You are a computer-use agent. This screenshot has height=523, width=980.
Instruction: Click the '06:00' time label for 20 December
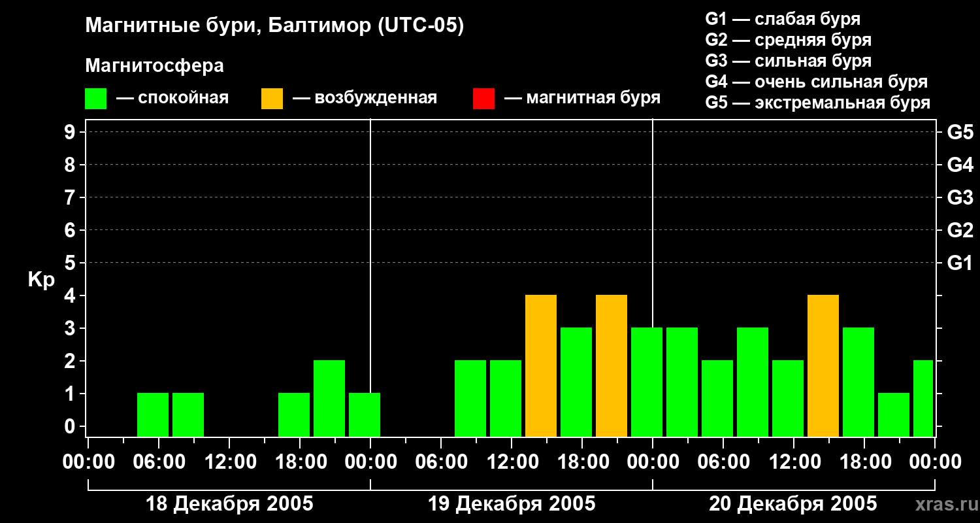(x=723, y=462)
